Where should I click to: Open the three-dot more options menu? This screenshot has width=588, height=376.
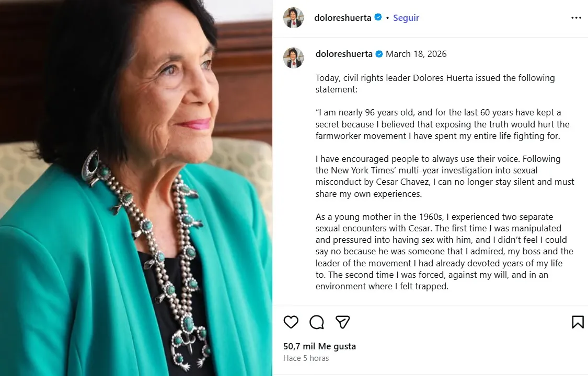[576, 18]
